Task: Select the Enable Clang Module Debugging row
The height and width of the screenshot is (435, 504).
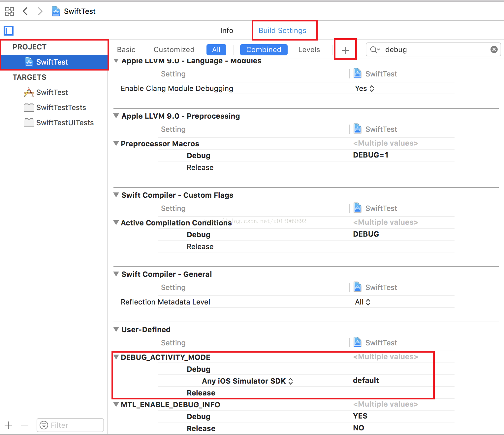Action: (284, 88)
